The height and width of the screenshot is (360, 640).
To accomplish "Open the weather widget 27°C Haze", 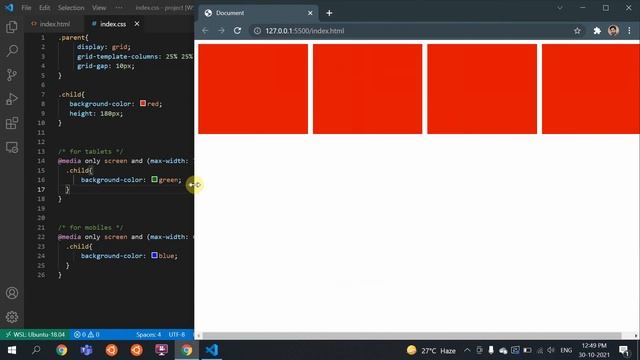I will (x=431, y=350).
